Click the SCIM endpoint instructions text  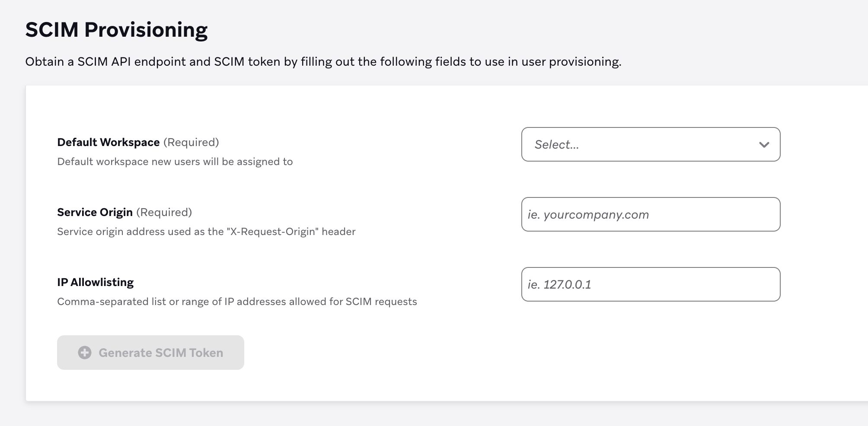tap(323, 61)
